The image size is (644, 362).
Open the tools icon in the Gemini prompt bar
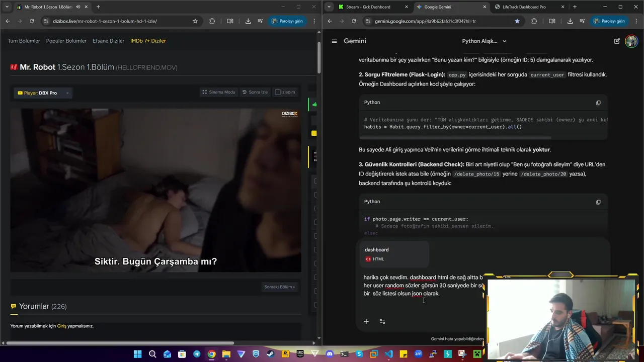[x=382, y=321]
